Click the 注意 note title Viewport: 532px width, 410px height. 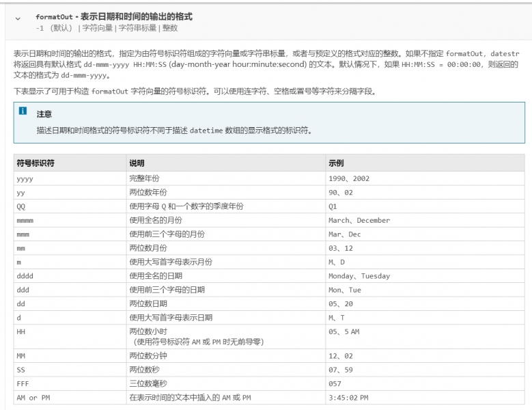pyautogui.click(x=44, y=114)
